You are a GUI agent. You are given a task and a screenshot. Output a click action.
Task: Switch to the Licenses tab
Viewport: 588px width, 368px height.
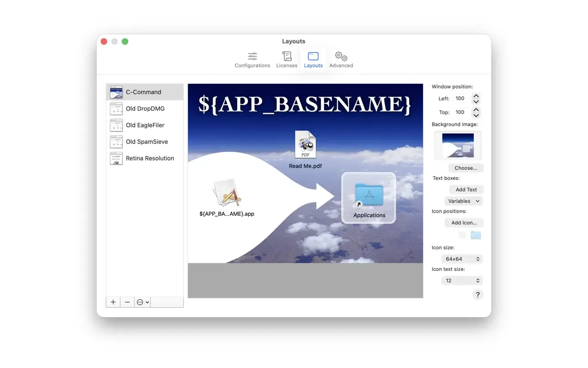pos(287,60)
